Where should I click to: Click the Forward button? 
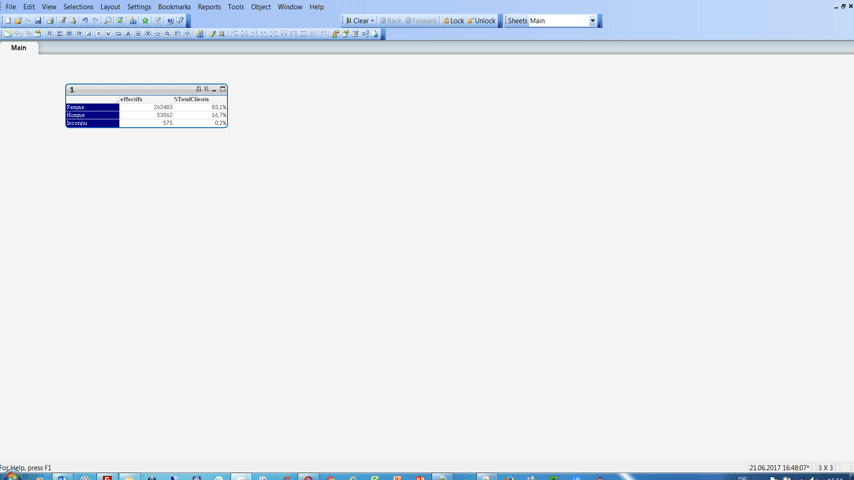tap(420, 21)
